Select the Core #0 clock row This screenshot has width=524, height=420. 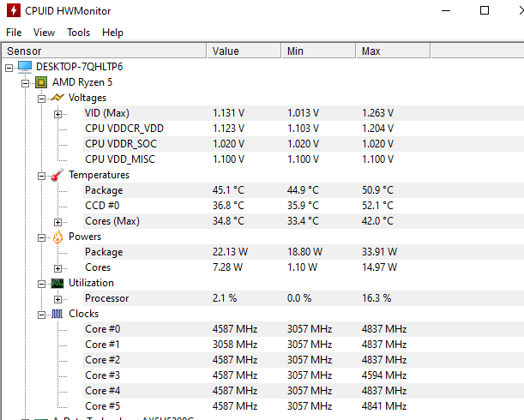pos(103,329)
